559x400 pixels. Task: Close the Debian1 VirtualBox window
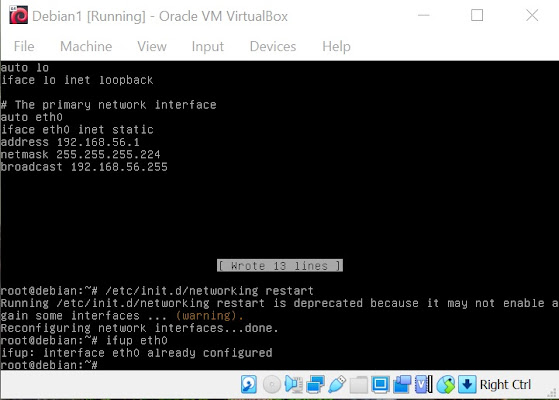tap(532, 15)
